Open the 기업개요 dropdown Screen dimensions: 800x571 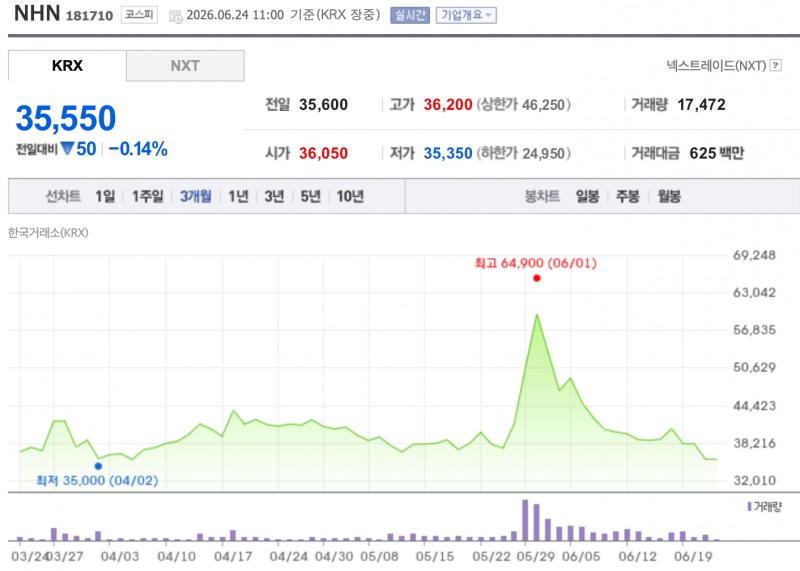[x=466, y=15]
